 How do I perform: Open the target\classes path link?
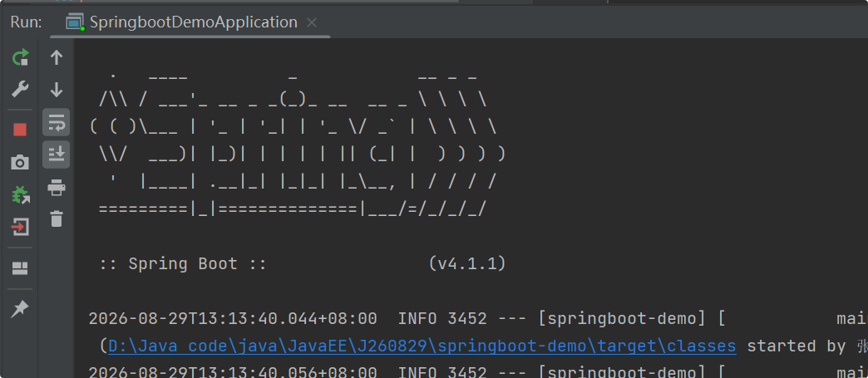tap(422, 346)
